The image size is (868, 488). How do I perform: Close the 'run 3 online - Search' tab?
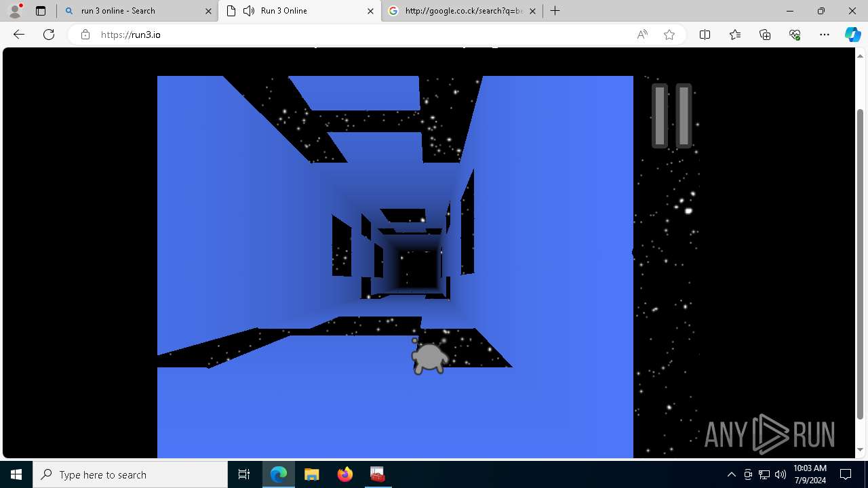point(208,11)
